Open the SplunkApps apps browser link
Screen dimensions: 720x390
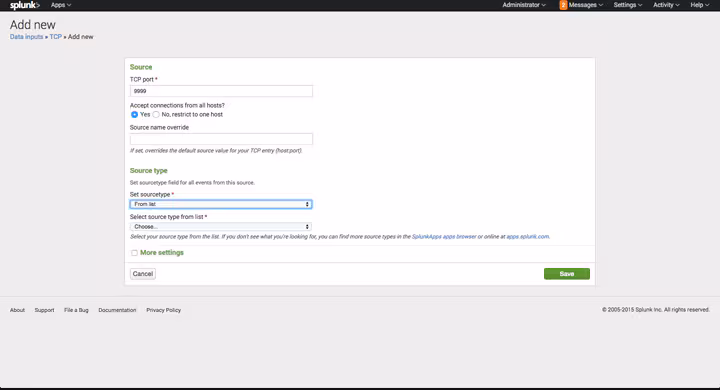pos(444,237)
